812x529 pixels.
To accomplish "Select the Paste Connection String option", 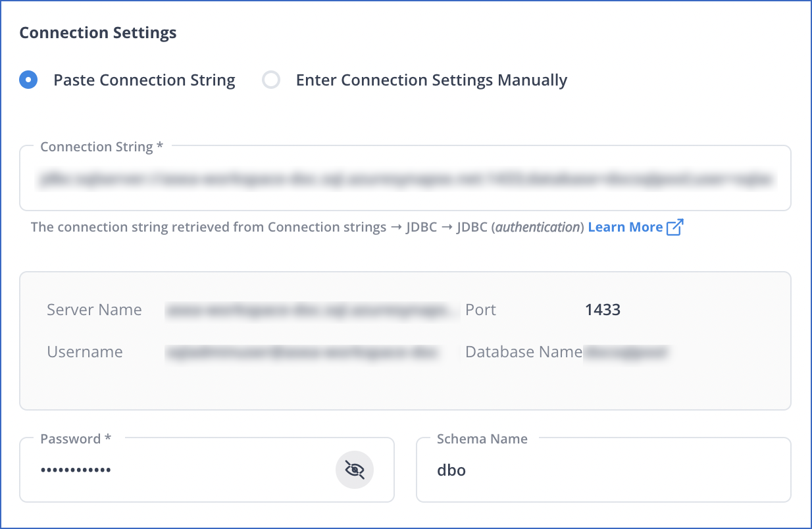I will pyautogui.click(x=28, y=80).
